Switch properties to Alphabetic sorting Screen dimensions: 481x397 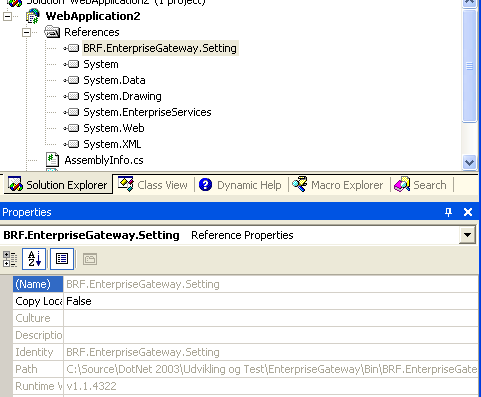tap(34, 259)
